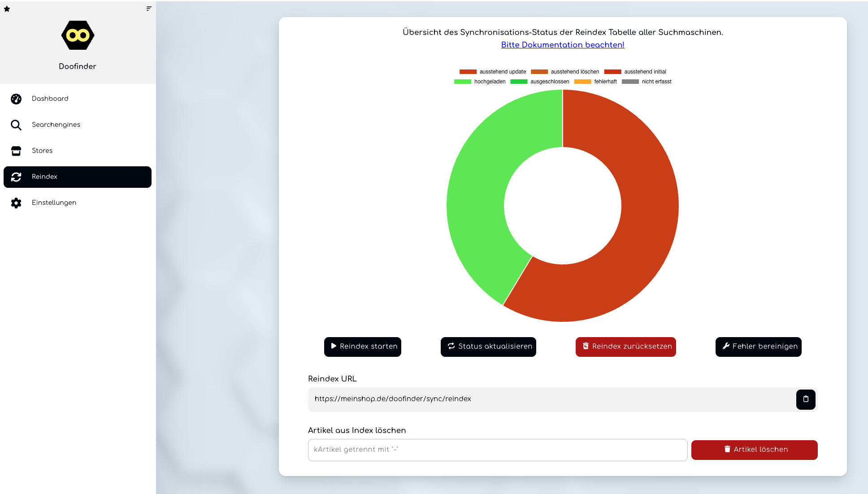Open the Reindex menu item

coord(78,177)
